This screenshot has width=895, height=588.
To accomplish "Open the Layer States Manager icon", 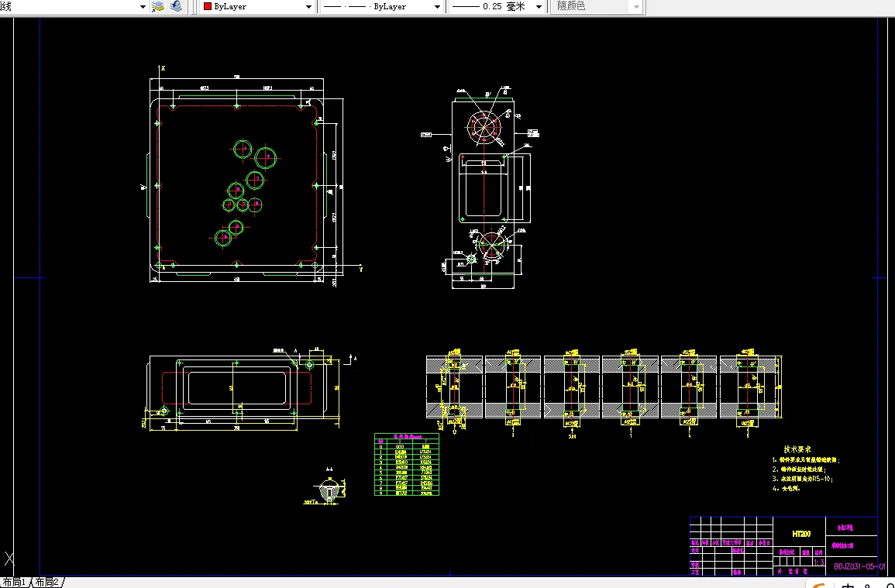I will click(158, 6).
